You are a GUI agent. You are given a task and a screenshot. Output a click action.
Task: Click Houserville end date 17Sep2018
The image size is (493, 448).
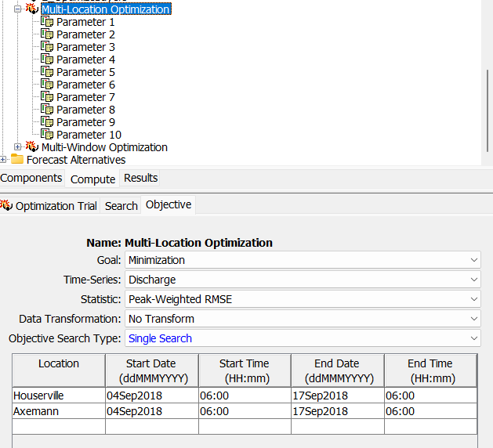pos(338,396)
